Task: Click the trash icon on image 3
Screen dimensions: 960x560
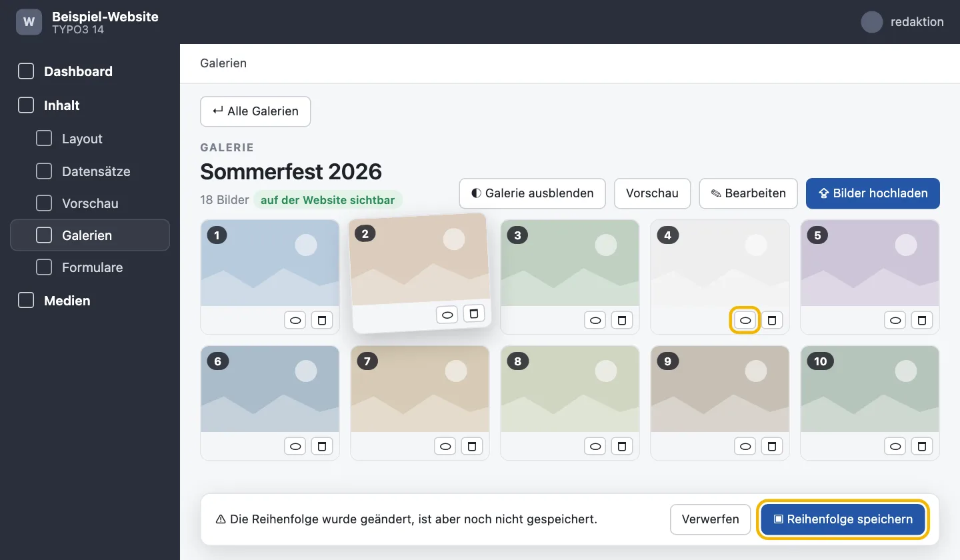Action: (x=622, y=321)
